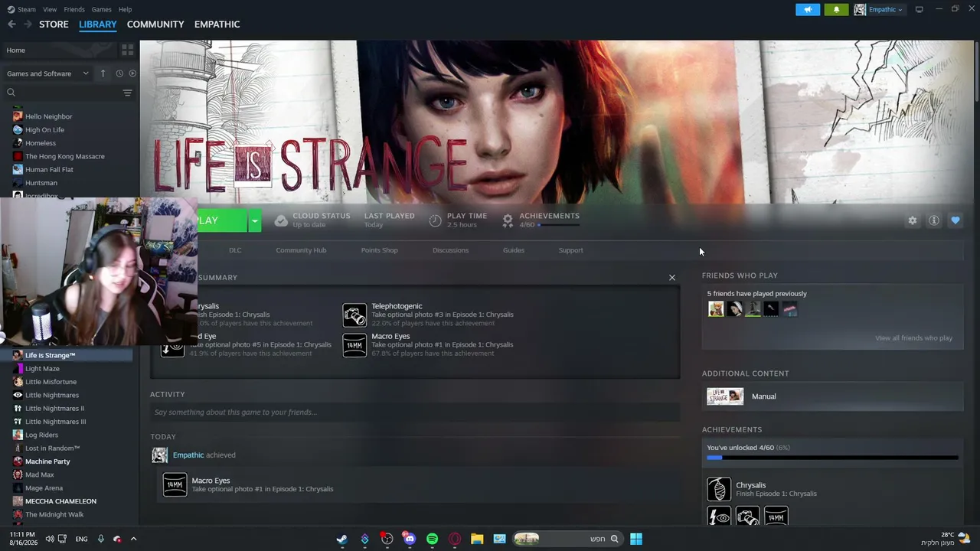
Task: Show game info panel icon
Action: pos(933,220)
